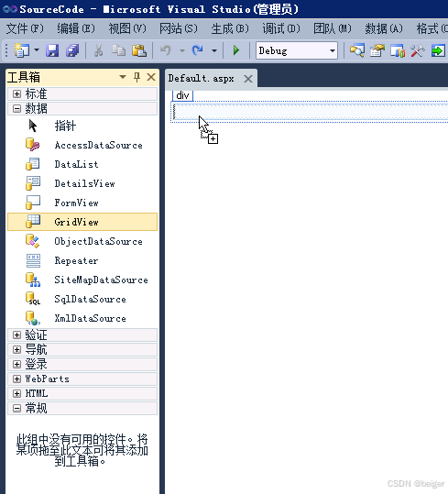Click the Redo arrow icon
The image size is (448, 494).
(198, 50)
